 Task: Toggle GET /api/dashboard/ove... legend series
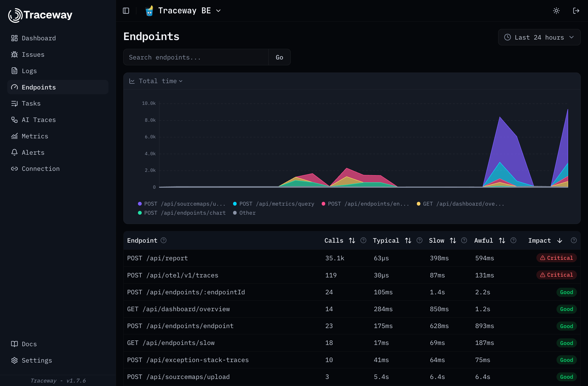[461, 204]
